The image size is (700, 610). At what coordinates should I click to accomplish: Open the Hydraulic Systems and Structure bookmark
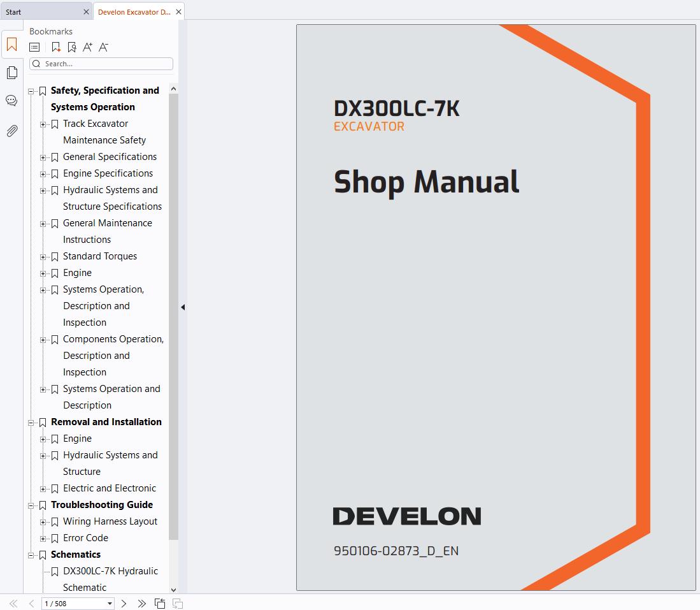110,463
